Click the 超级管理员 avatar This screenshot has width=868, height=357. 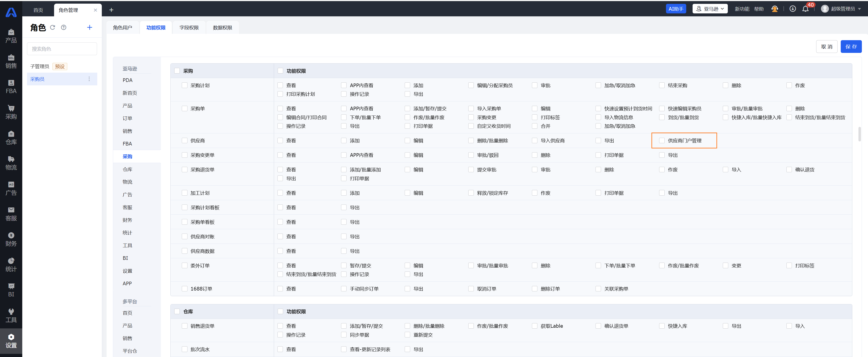(x=825, y=9)
